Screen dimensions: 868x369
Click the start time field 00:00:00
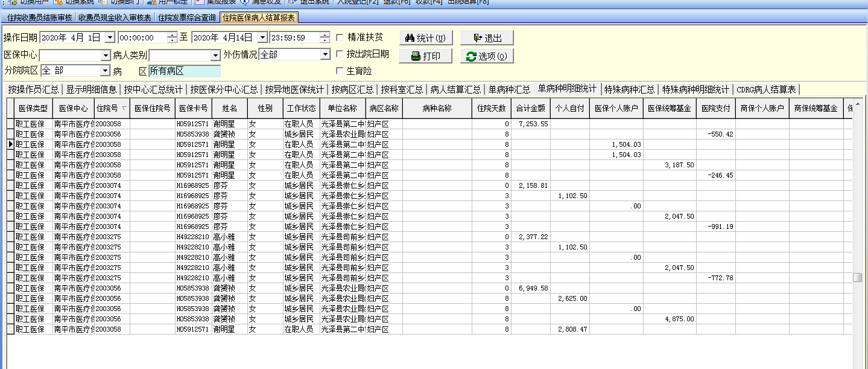click(142, 37)
